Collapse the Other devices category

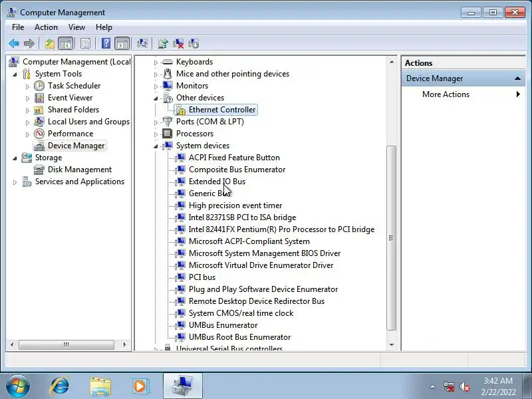156,98
